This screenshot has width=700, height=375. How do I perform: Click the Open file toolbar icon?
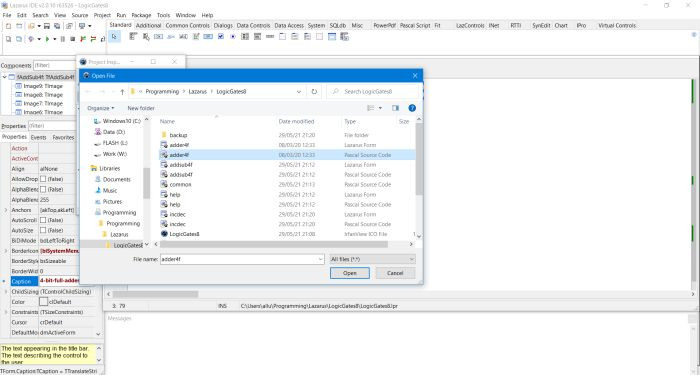pyautogui.click(x=31, y=26)
